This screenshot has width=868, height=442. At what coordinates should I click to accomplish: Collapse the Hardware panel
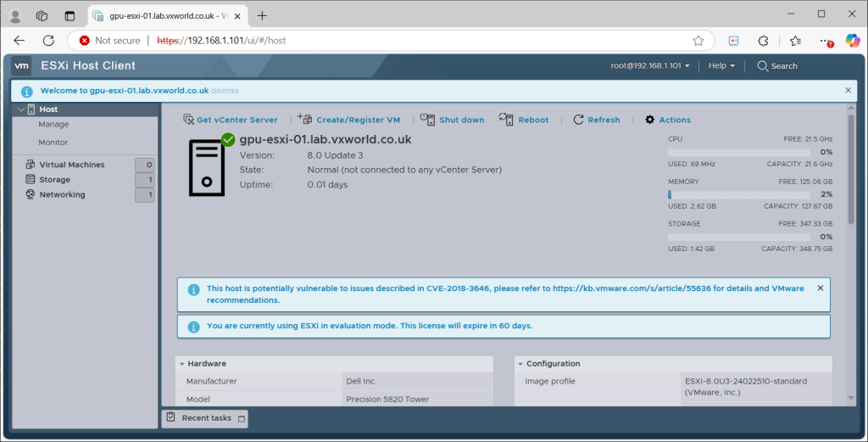182,364
